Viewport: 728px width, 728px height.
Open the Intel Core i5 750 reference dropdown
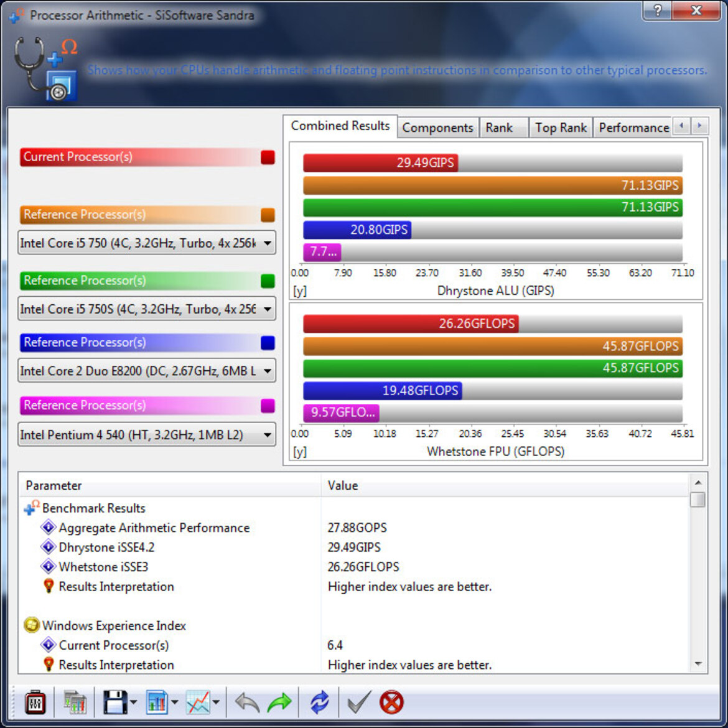point(147,243)
